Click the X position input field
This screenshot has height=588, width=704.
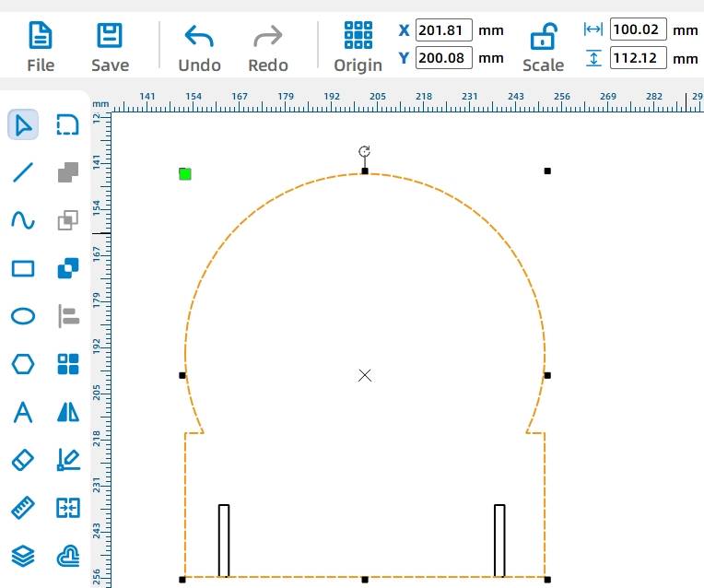click(443, 29)
